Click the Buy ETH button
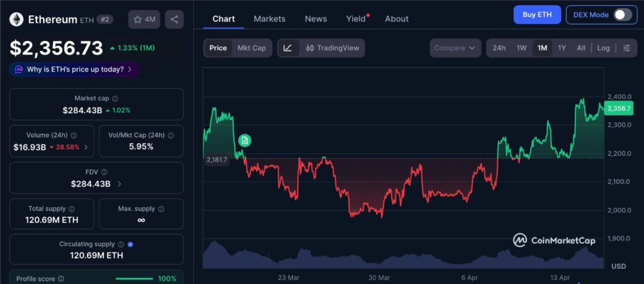The width and height of the screenshot is (644, 284). pyautogui.click(x=537, y=15)
